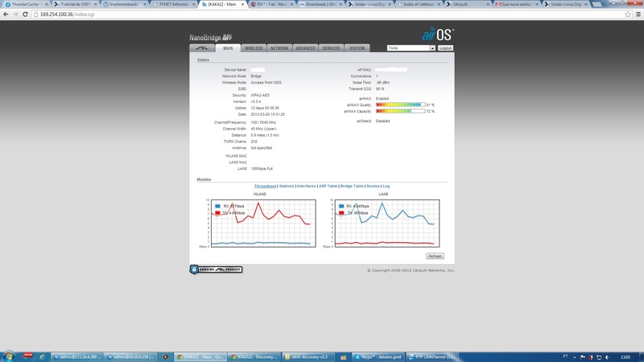
Task: Click the 40 MHz (Upper) channel width value
Action: [263, 129]
